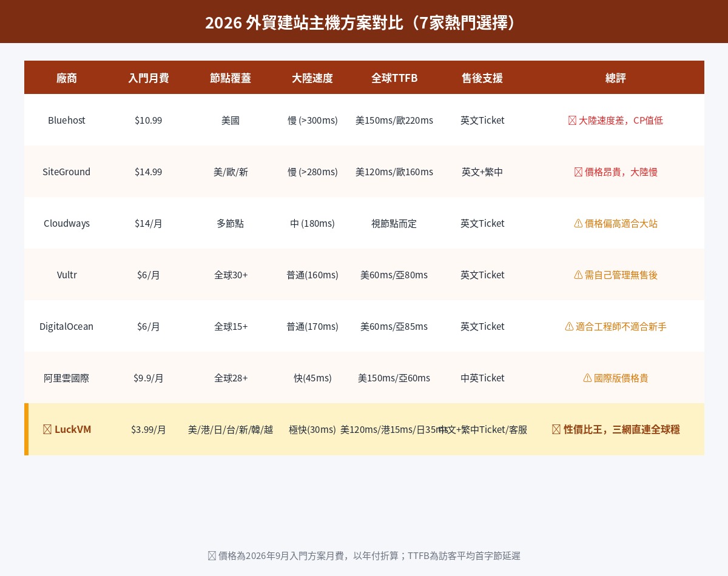The image size is (728, 576).
Task: Click the 售後支援 column header
Action: click(x=482, y=78)
